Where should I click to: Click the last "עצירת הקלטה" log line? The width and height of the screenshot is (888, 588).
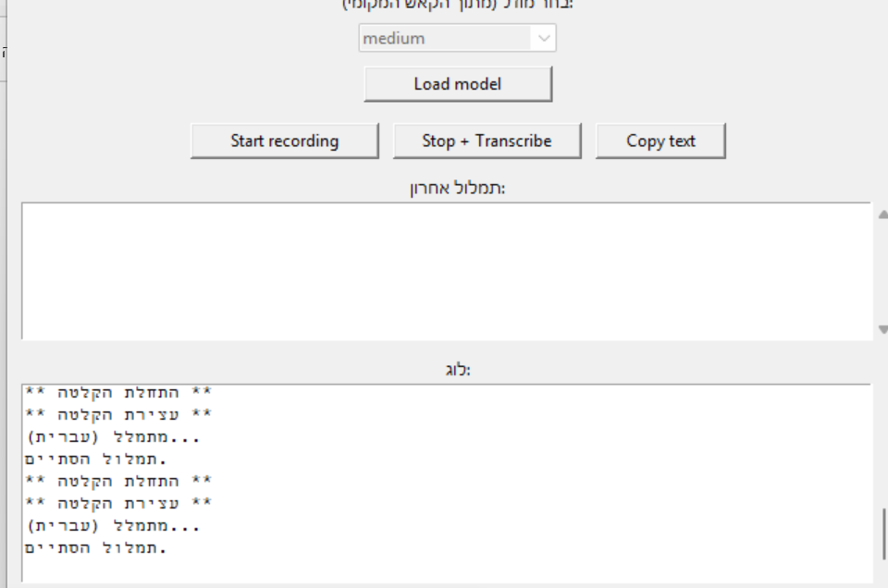tap(118, 503)
